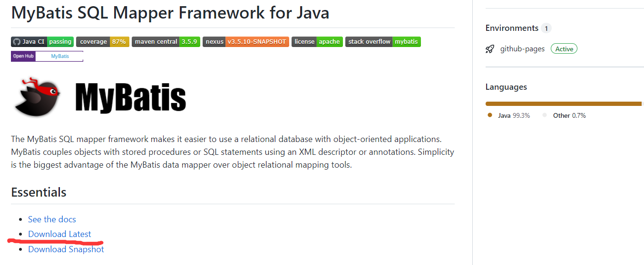Follow the Download Latest link
This screenshot has width=644, height=265.
point(59,234)
